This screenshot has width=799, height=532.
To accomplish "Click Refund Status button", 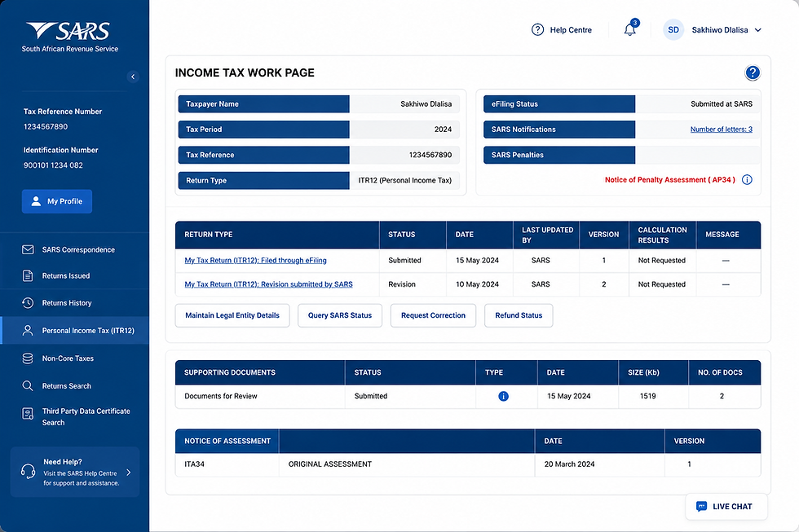I will coord(519,315).
